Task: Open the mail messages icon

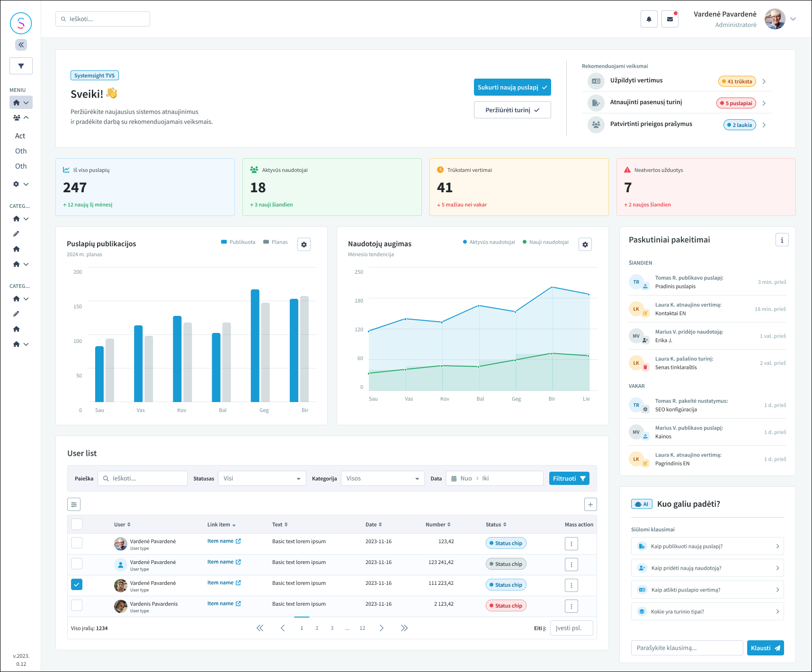Action: coord(669,19)
